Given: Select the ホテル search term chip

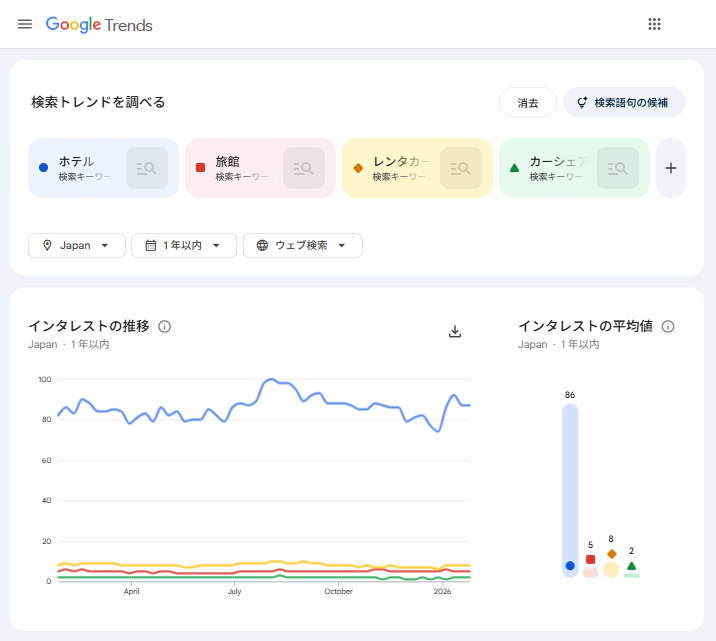Looking at the screenshot, I should 78,167.
